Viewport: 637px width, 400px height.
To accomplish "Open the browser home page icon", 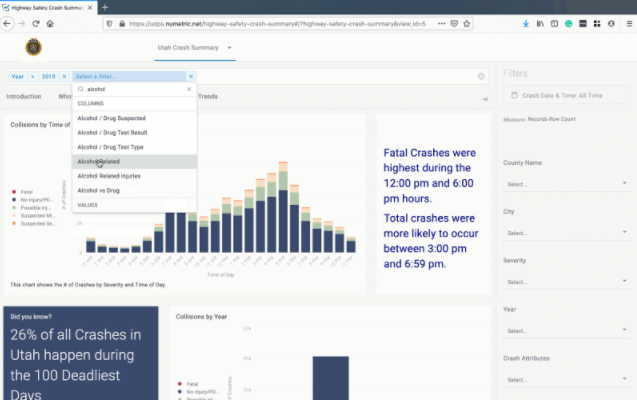I will point(50,24).
